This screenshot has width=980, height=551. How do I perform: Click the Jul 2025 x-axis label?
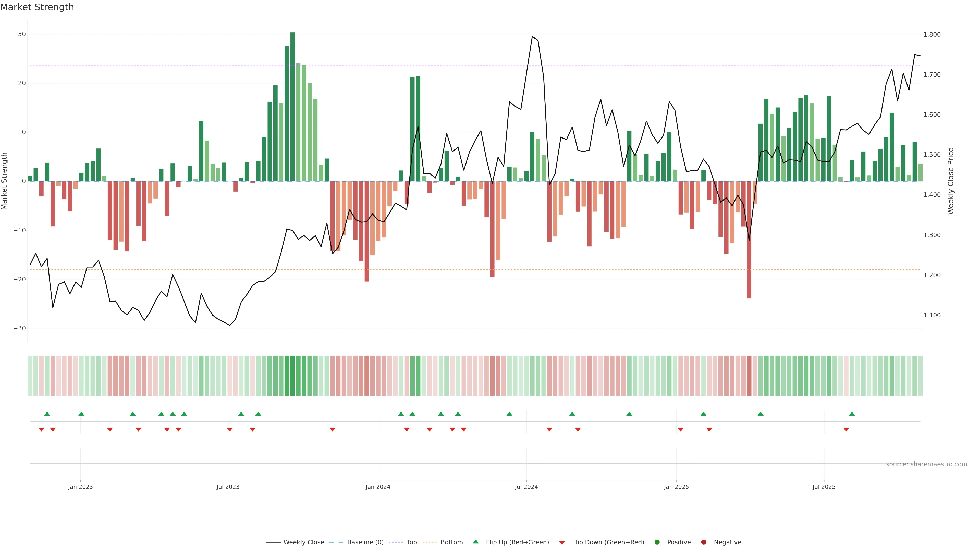[824, 487]
